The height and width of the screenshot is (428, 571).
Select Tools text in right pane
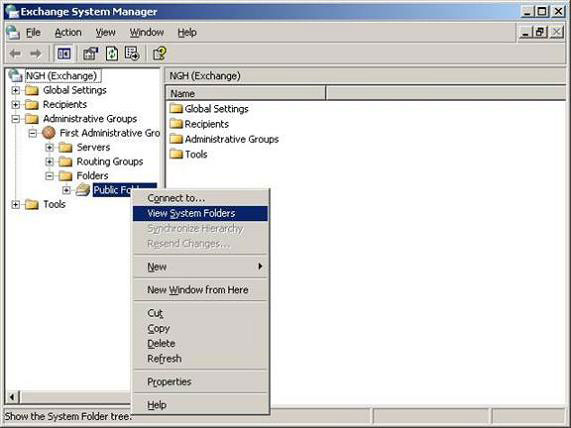pyautogui.click(x=196, y=154)
